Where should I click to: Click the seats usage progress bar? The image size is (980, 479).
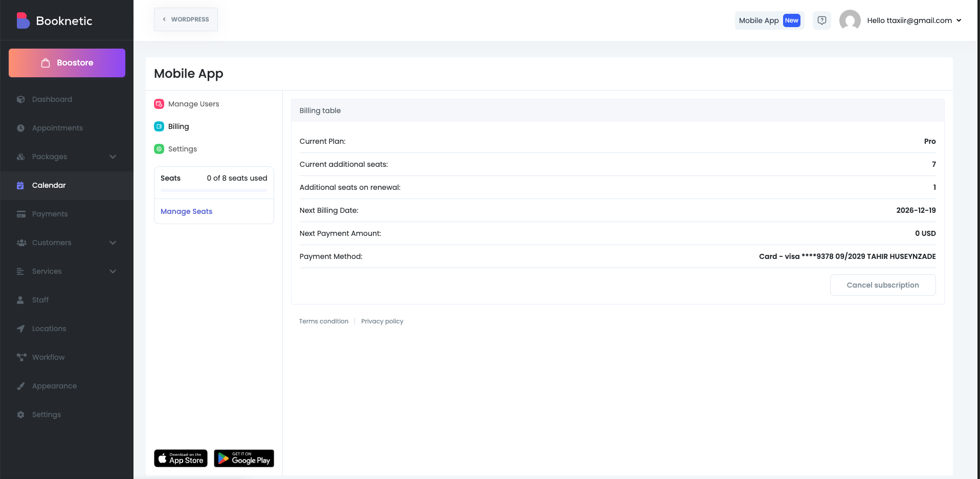tap(214, 190)
